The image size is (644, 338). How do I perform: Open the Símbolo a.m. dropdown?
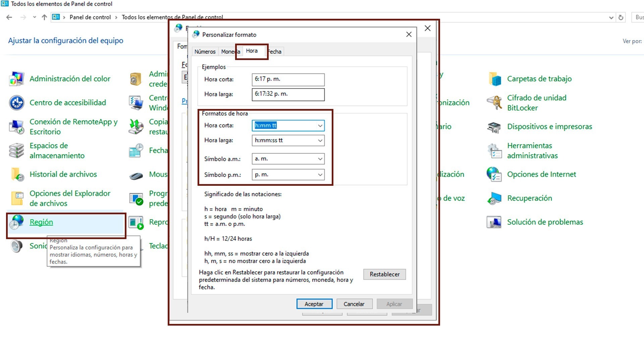320,159
